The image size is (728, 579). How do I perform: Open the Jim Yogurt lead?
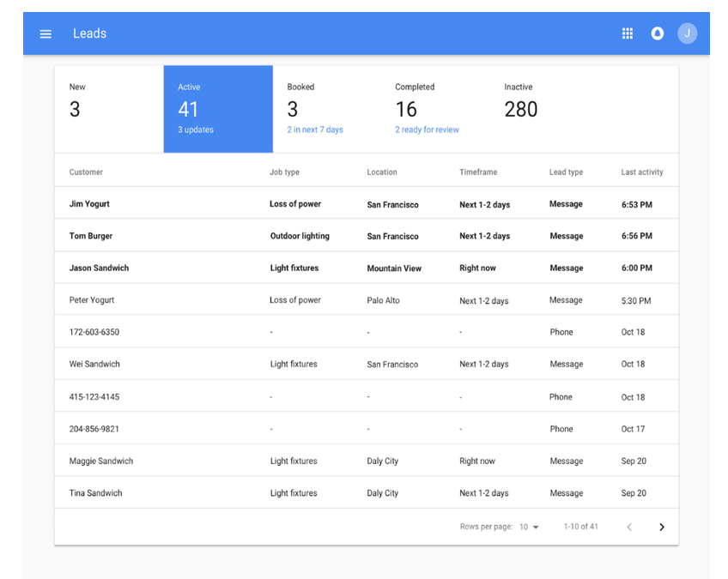(x=367, y=203)
